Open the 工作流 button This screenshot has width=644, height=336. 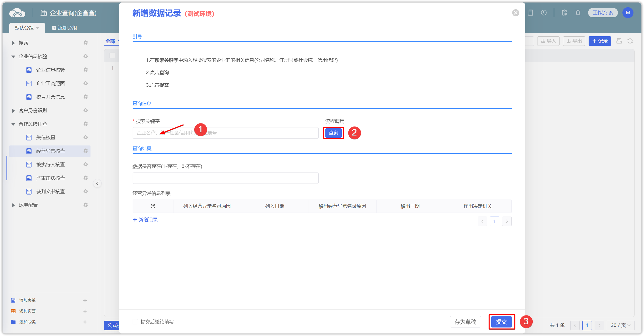tap(603, 13)
